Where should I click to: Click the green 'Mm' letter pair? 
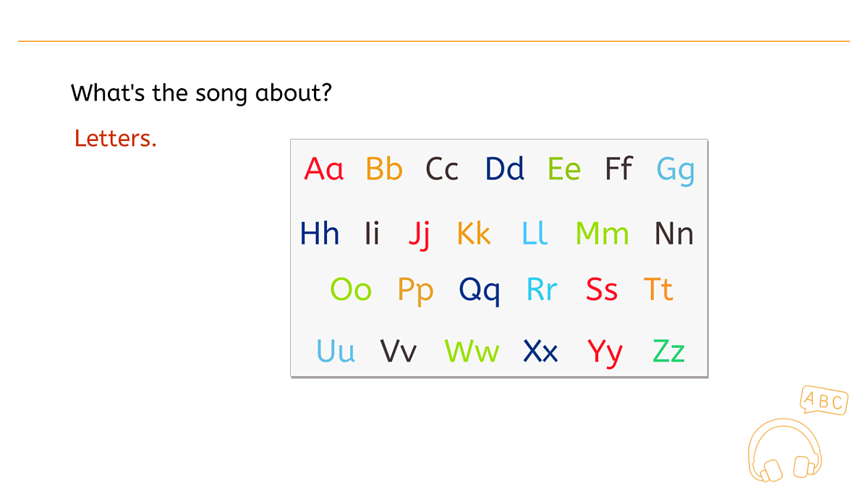point(602,234)
